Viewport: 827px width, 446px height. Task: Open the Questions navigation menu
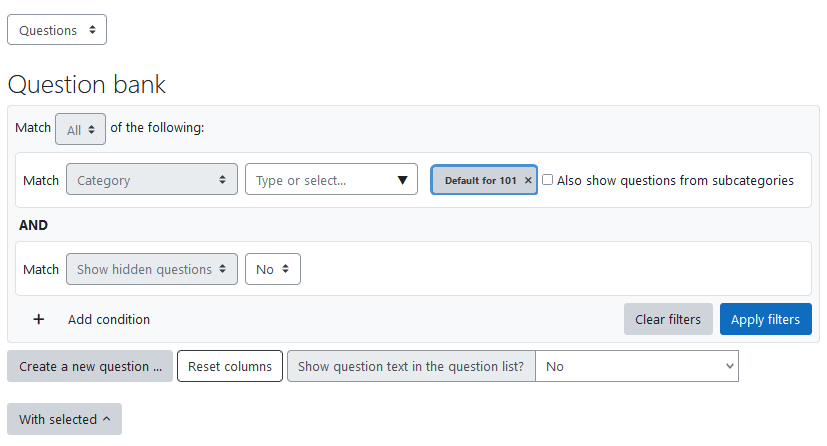click(x=57, y=30)
